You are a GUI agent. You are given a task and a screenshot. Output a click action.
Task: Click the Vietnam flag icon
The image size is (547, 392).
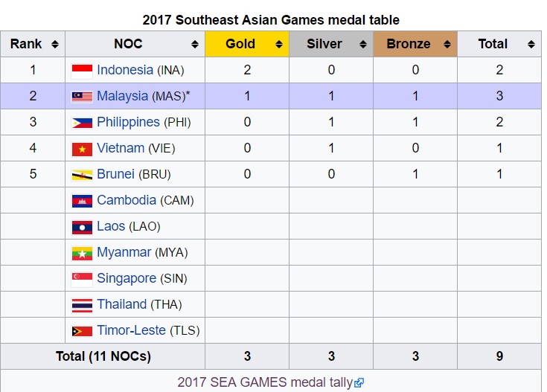pyautogui.click(x=82, y=149)
